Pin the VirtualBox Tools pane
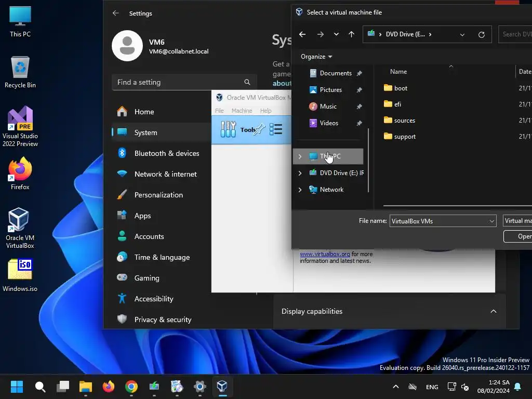Image resolution: width=532 pixels, height=399 pixels. (260, 129)
